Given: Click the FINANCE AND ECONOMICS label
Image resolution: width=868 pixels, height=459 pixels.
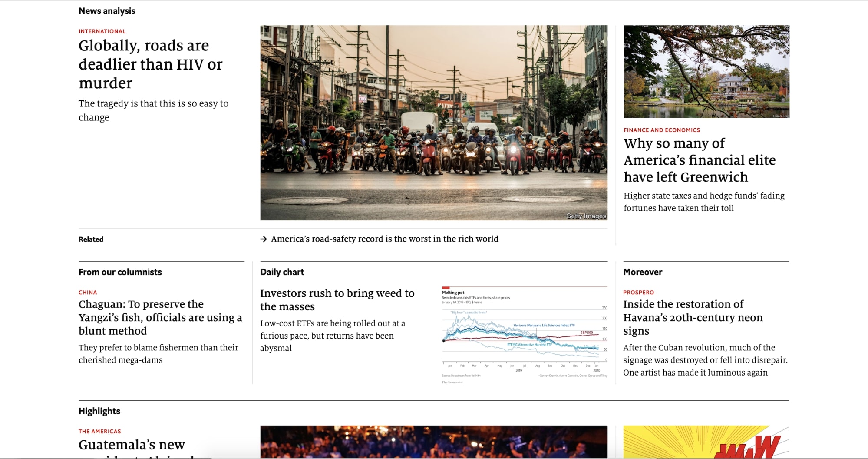Looking at the screenshot, I should tap(662, 130).
